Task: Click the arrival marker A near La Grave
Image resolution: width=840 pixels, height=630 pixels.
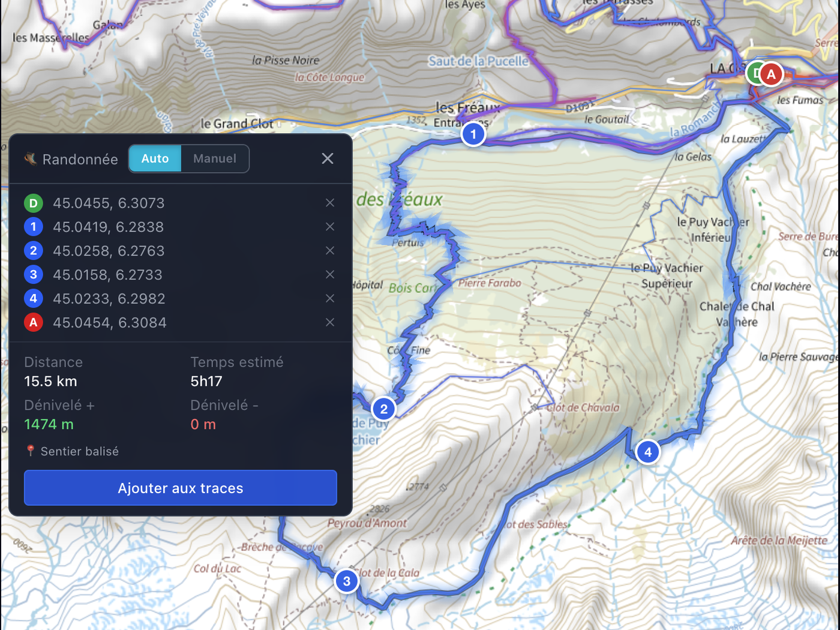Action: click(x=771, y=74)
